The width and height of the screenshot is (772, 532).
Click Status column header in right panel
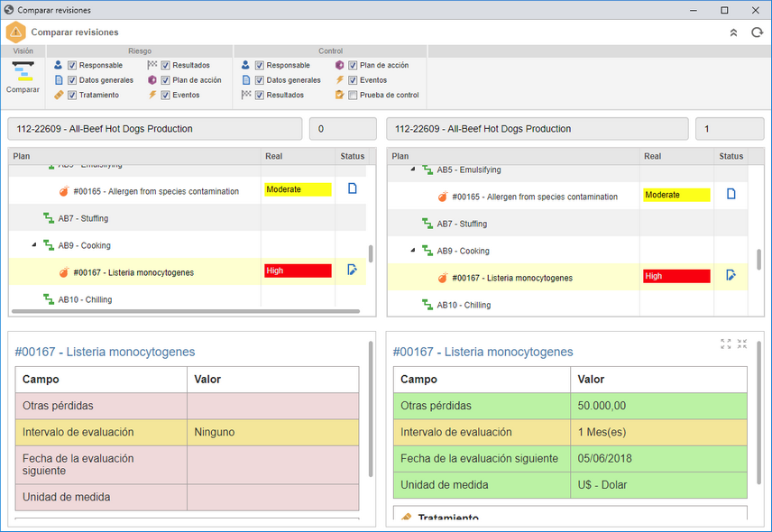pos(731,156)
